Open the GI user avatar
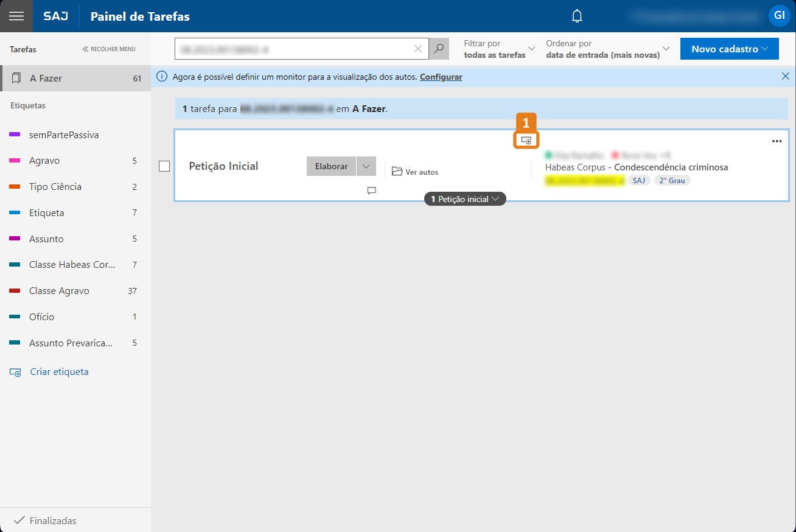796x532 pixels. tap(779, 16)
